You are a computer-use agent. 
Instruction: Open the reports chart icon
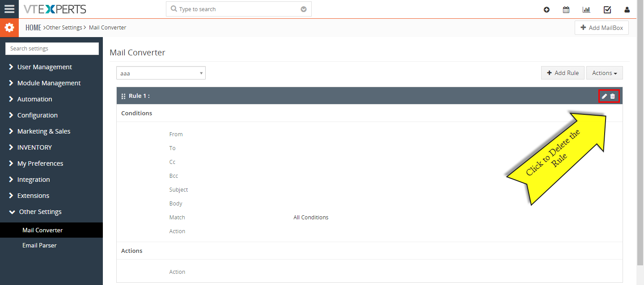[586, 9]
